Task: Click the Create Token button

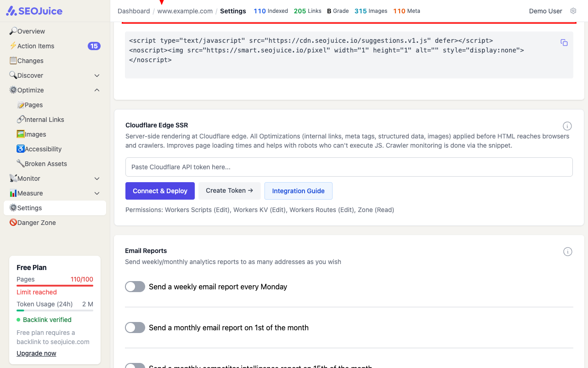Action: [x=229, y=191]
